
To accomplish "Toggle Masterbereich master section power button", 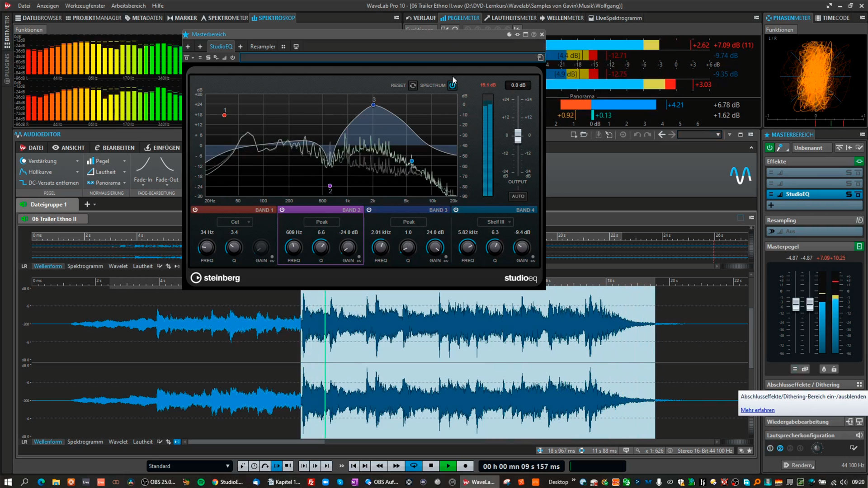I will tap(769, 148).
